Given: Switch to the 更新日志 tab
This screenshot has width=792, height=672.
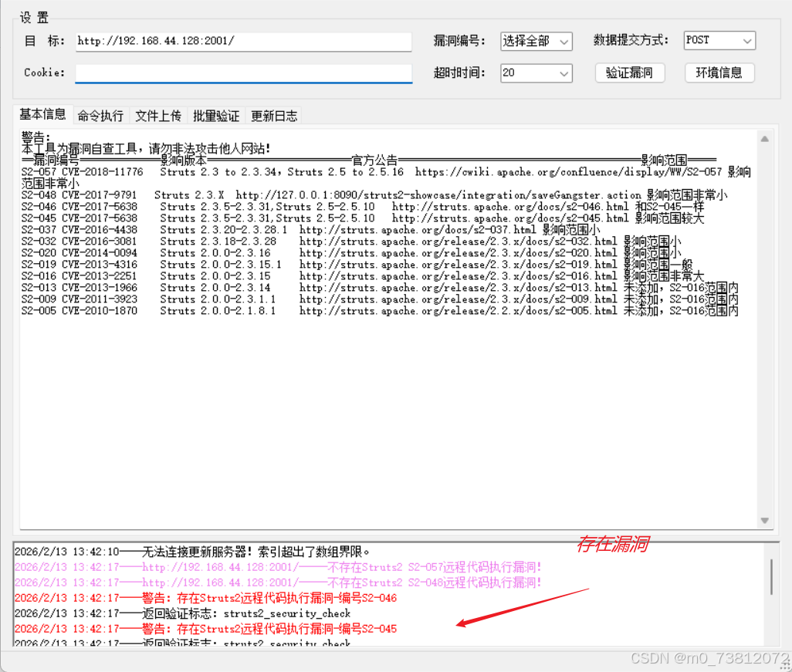Looking at the screenshot, I should point(274,117).
